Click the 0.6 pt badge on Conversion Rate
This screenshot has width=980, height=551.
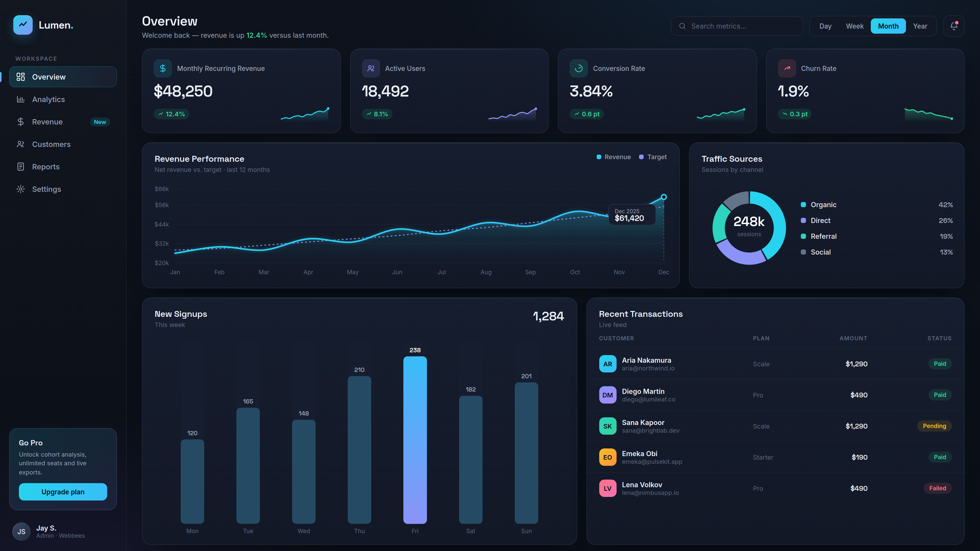click(x=587, y=114)
